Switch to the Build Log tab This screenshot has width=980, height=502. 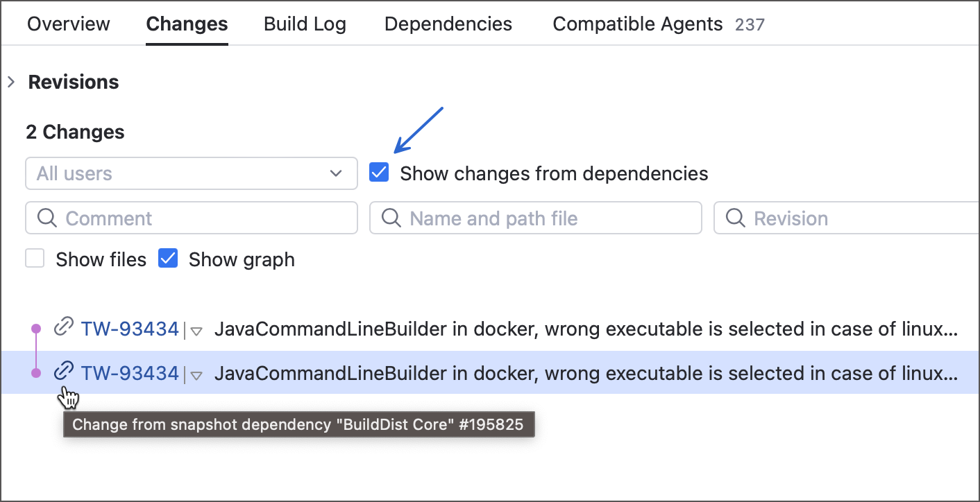(305, 24)
